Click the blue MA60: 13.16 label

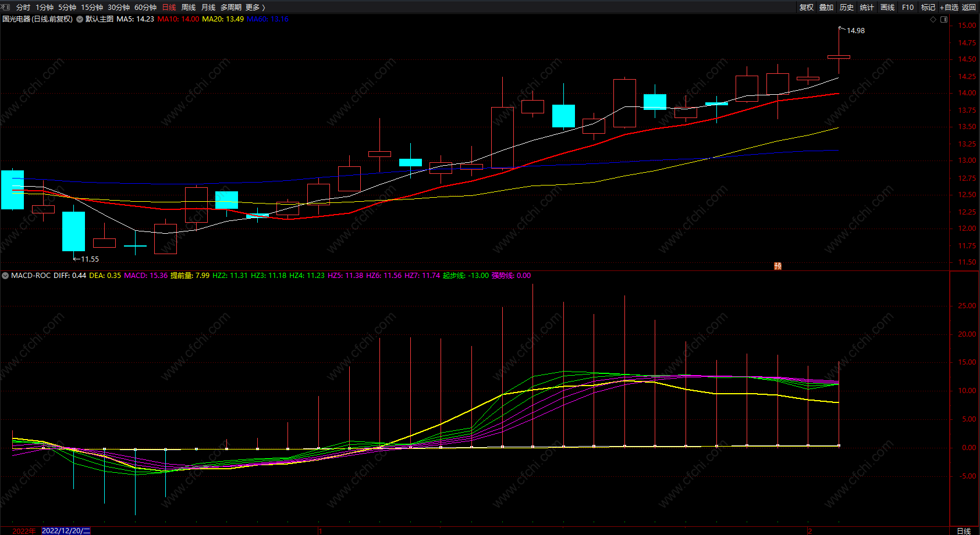268,19
